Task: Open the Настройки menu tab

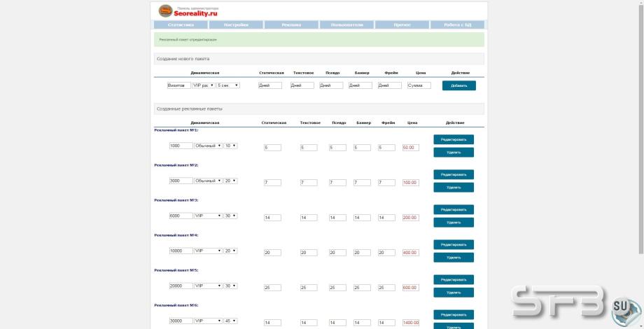Action: (236, 24)
